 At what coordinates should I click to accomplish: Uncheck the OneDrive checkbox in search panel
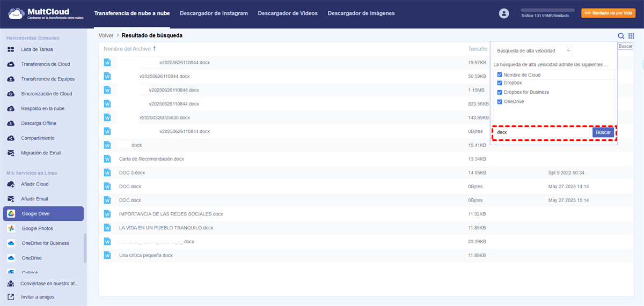500,102
